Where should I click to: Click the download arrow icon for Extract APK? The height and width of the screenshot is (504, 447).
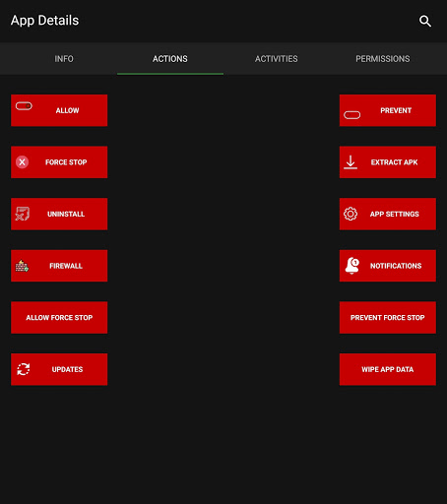click(x=351, y=162)
